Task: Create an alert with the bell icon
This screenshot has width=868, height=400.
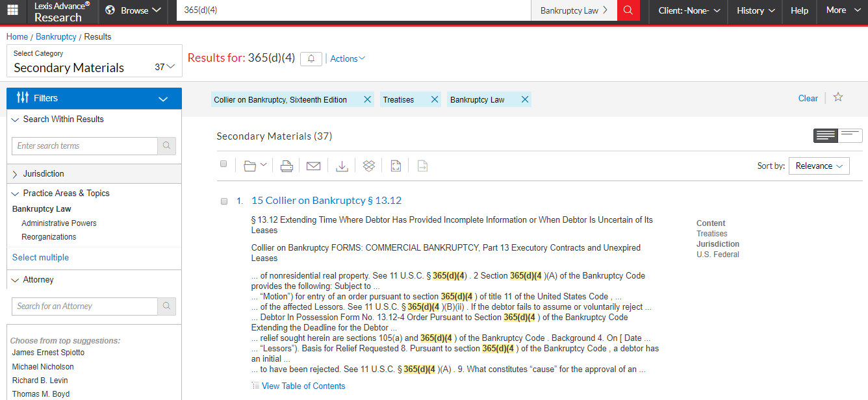Action: [311, 58]
